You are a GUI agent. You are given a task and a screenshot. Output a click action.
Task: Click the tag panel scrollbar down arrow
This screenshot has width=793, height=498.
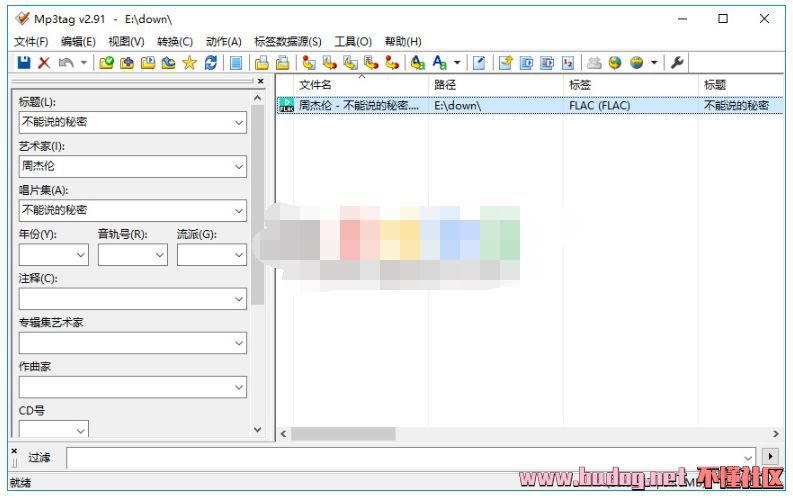coord(257,430)
